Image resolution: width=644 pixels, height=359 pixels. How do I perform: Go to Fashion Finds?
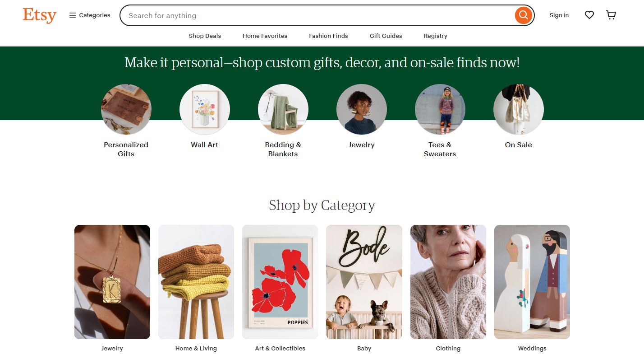(x=328, y=36)
